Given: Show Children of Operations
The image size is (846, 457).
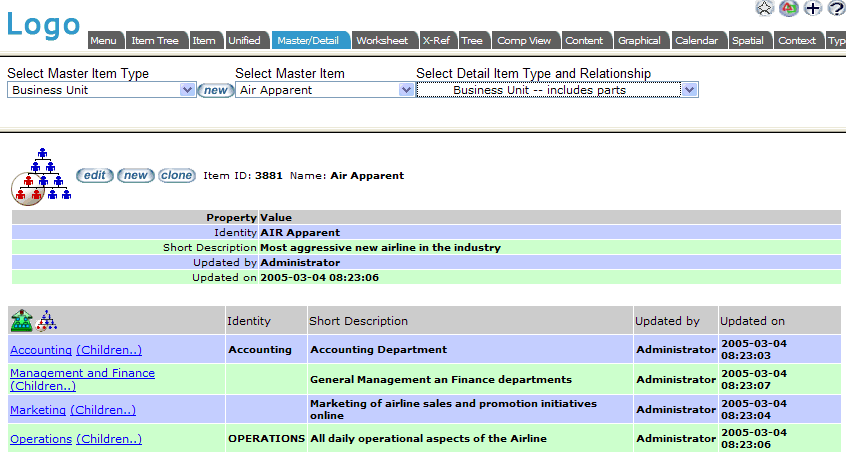Looking at the screenshot, I should (x=109, y=439).
